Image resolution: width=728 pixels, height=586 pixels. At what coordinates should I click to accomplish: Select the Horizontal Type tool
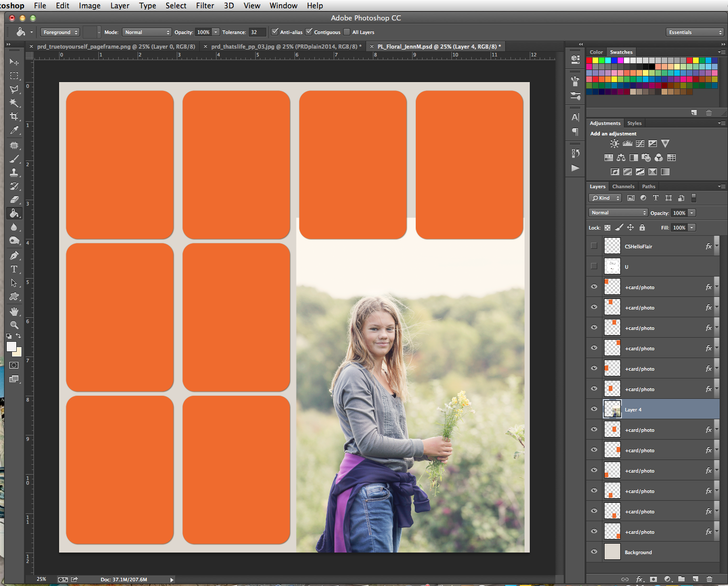tap(14, 269)
